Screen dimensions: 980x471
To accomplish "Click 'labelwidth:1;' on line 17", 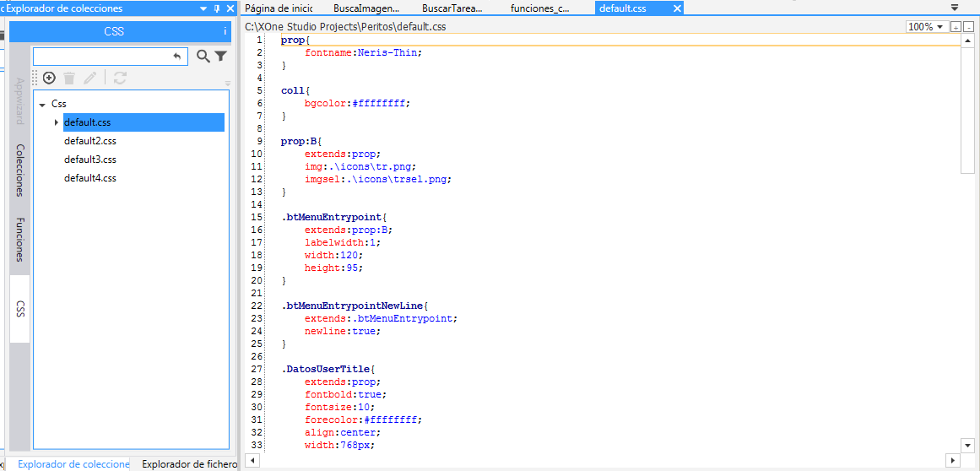I will 343,242.
